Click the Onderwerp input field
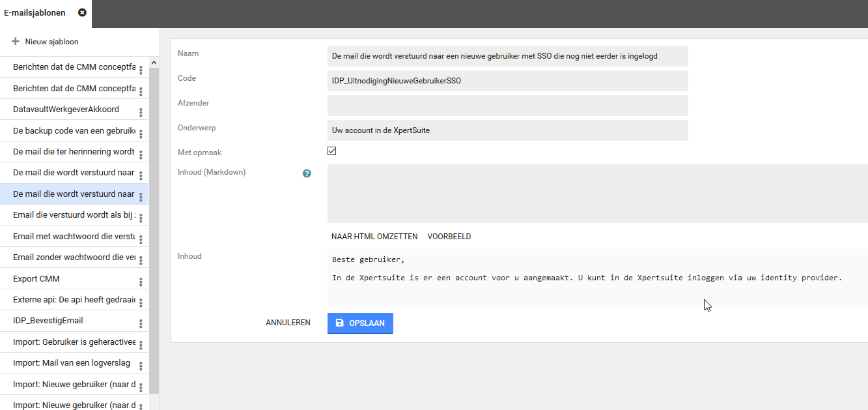Viewport: 868px width, 410px height. point(507,130)
